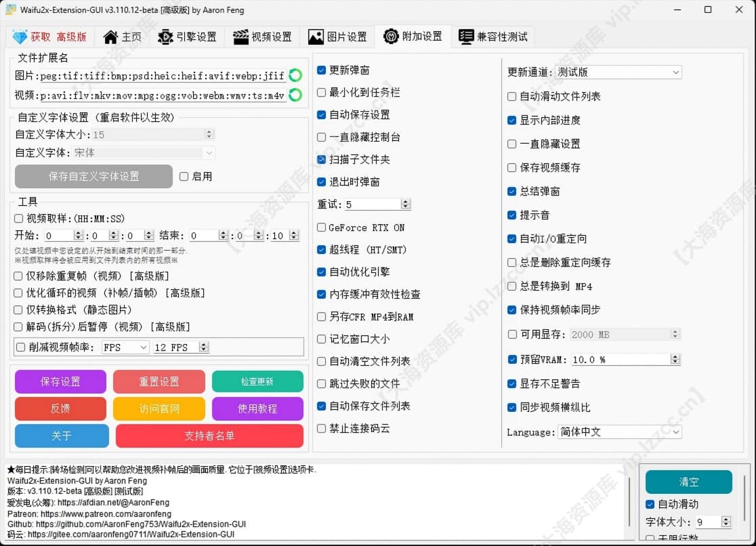Enable 一直隐藏控制台 checkbox
Viewport: 756px width, 546px height.
pyautogui.click(x=322, y=137)
